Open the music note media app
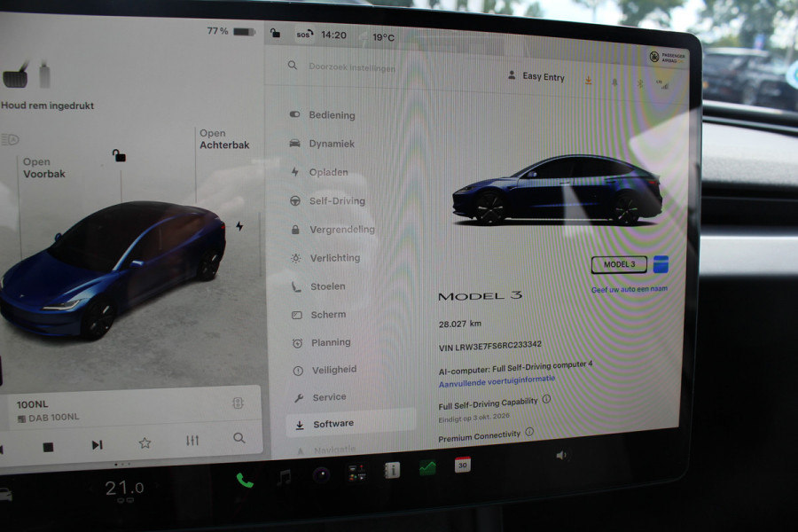Image resolution: width=798 pixels, height=532 pixels. pyautogui.click(x=284, y=477)
